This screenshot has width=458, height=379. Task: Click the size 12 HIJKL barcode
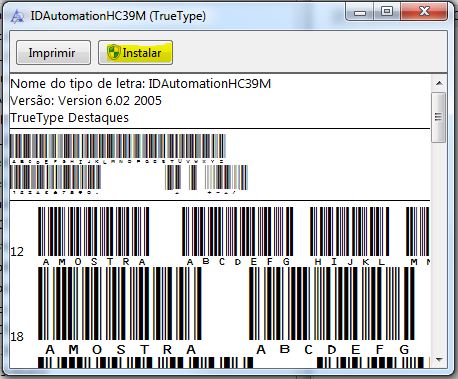[x=350, y=236]
